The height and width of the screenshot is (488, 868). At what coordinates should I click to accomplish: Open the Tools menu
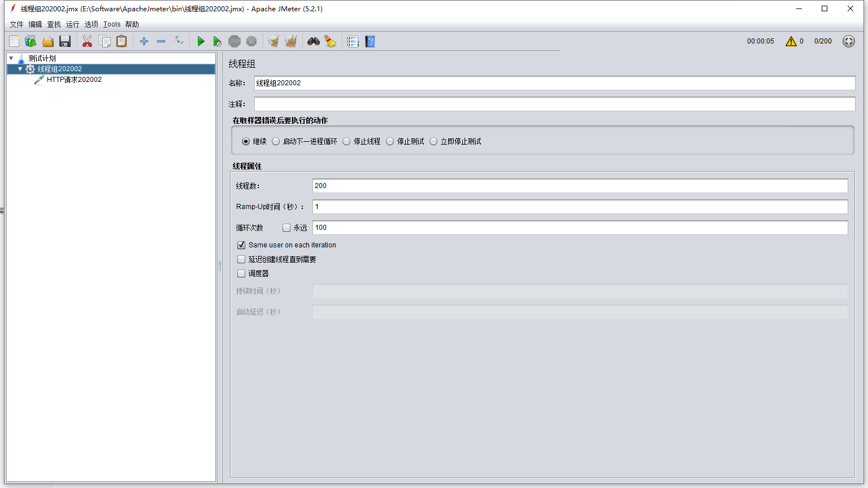[x=112, y=24]
